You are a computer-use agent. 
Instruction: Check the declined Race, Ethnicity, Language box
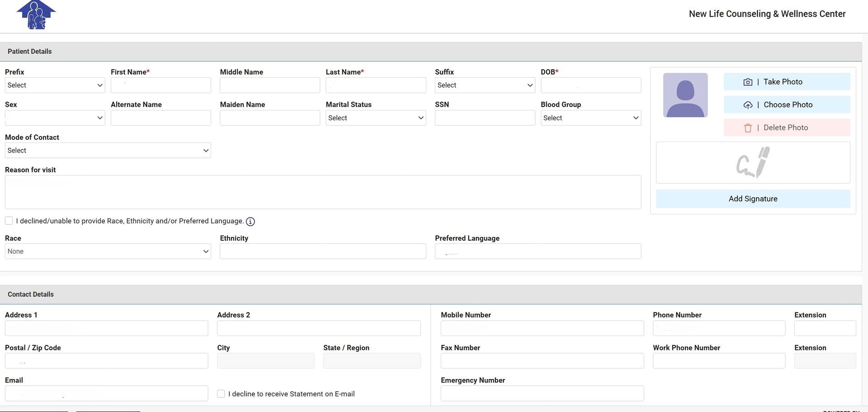tap(9, 221)
